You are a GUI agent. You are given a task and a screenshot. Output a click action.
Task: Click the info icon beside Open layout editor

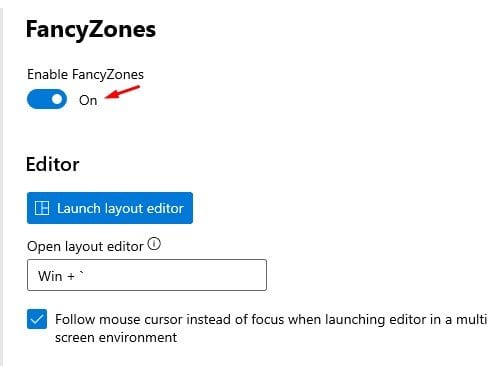tap(154, 244)
